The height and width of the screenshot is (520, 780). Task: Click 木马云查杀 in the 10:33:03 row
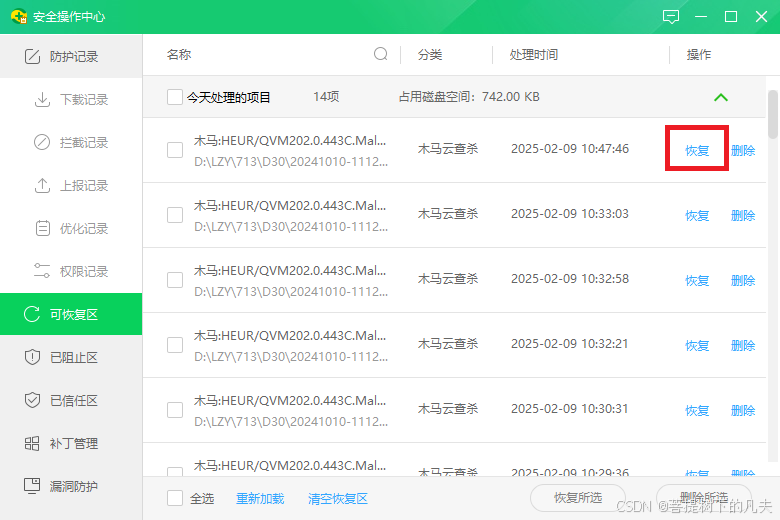pos(448,213)
